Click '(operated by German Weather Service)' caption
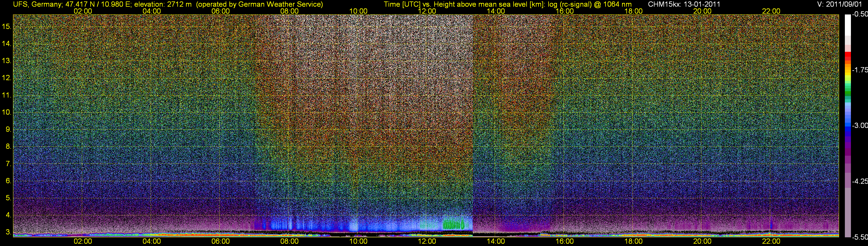The image size is (868, 246). (259, 4)
